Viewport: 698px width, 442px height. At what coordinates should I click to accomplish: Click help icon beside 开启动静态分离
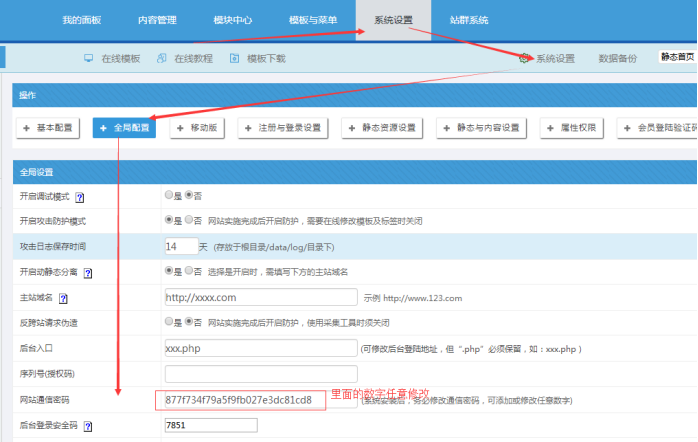(x=88, y=272)
